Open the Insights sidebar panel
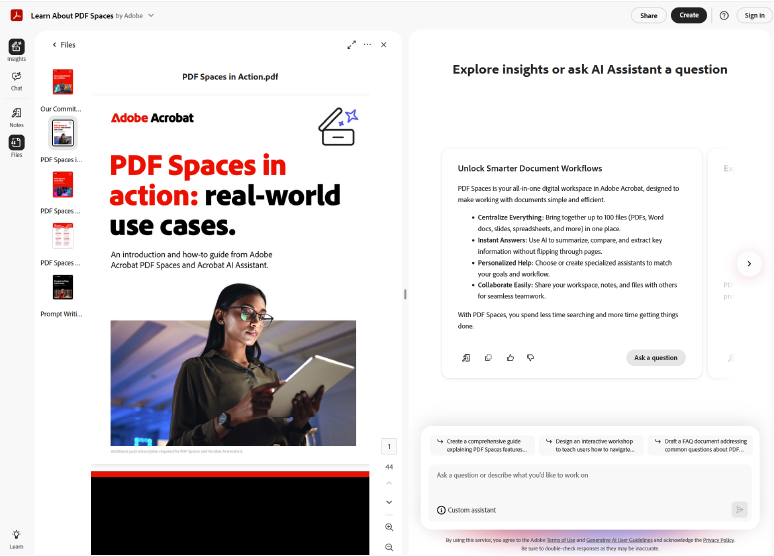The image size is (774, 556). (x=16, y=50)
